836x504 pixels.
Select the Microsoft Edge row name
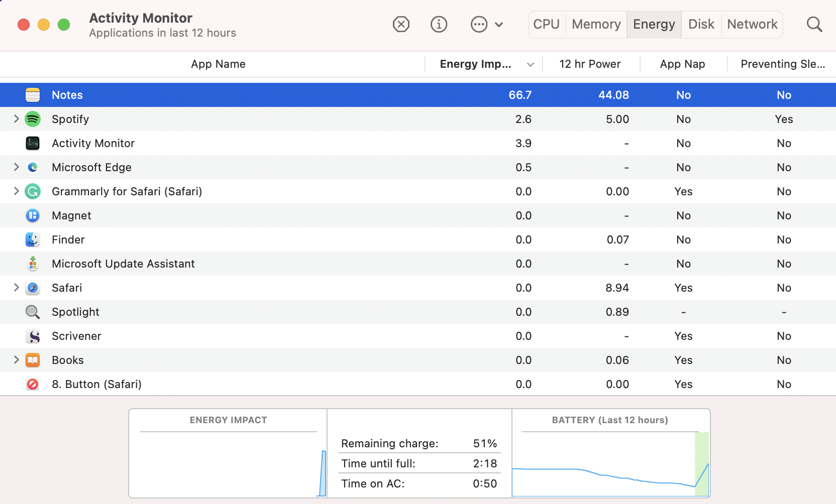[91, 167]
